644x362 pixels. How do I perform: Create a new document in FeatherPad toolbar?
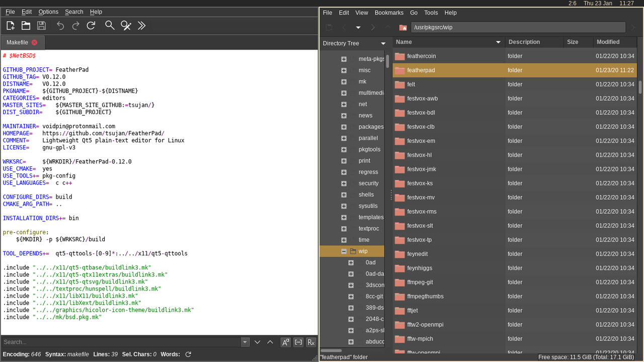click(x=10, y=26)
